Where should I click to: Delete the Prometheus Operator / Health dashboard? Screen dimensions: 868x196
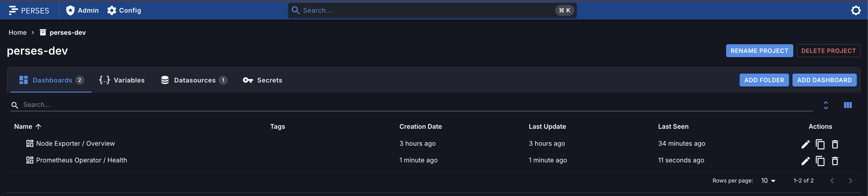click(x=835, y=161)
